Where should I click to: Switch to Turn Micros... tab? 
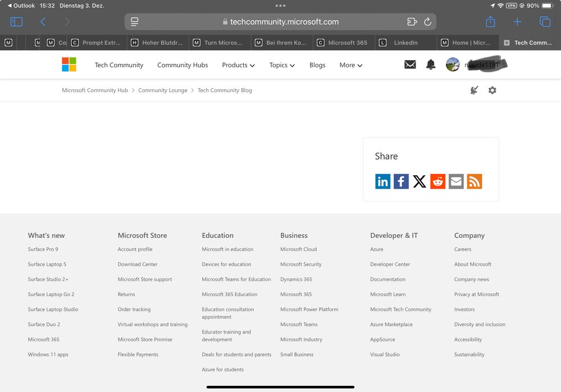220,43
